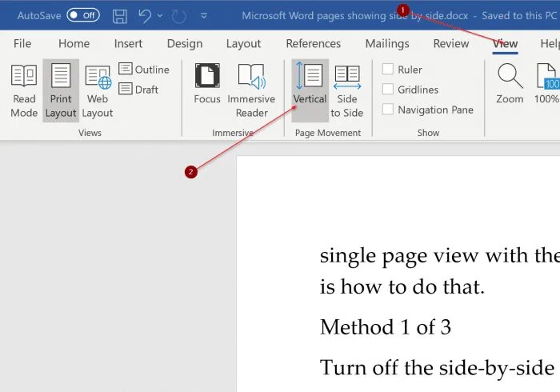Switch to Web Layout view
The image size is (560, 392).
click(97, 90)
